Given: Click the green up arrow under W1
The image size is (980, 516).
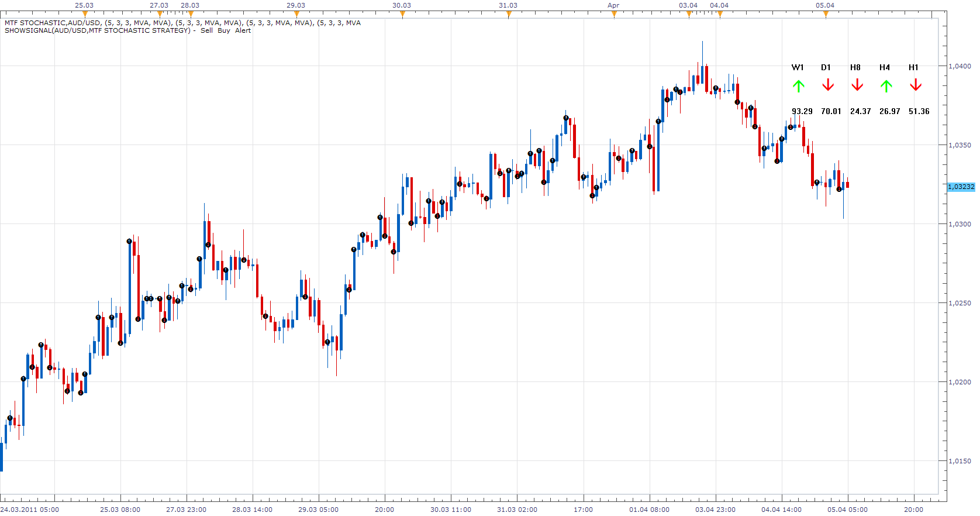Looking at the screenshot, I should (799, 87).
